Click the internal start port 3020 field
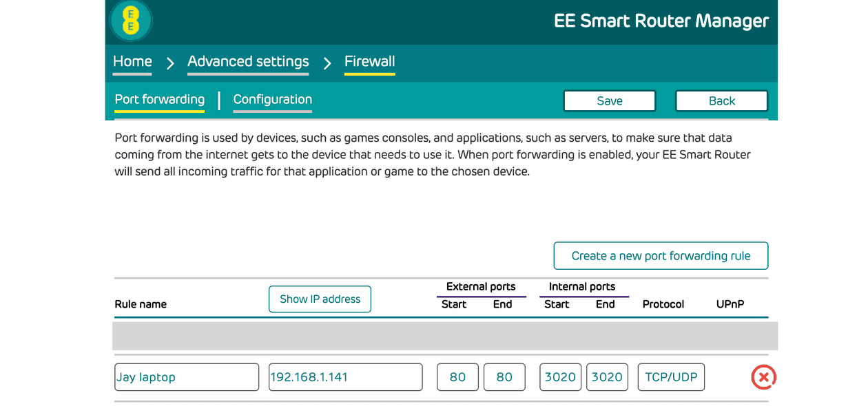Viewport: 868px width, 406px height. (x=560, y=376)
